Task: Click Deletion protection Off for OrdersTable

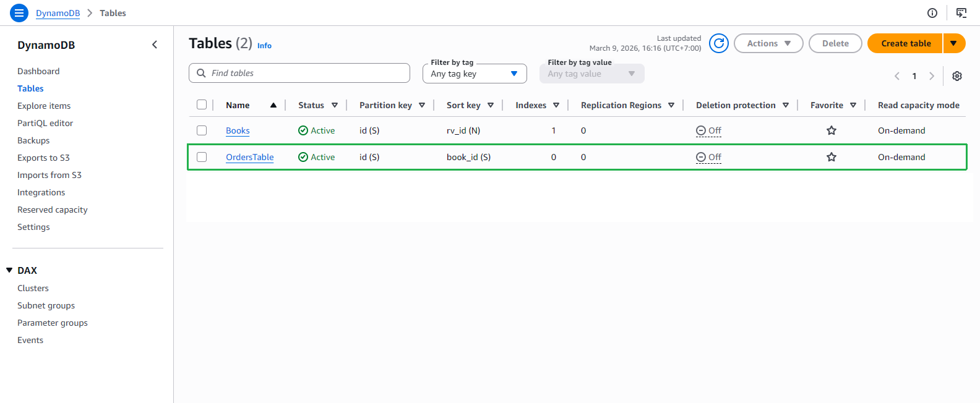Action: (708, 157)
